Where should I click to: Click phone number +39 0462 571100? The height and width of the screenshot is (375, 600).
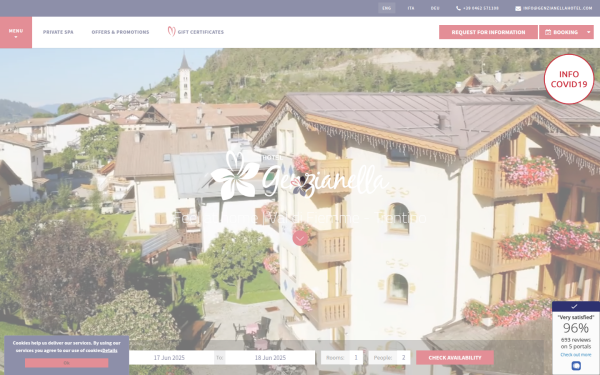(481, 8)
